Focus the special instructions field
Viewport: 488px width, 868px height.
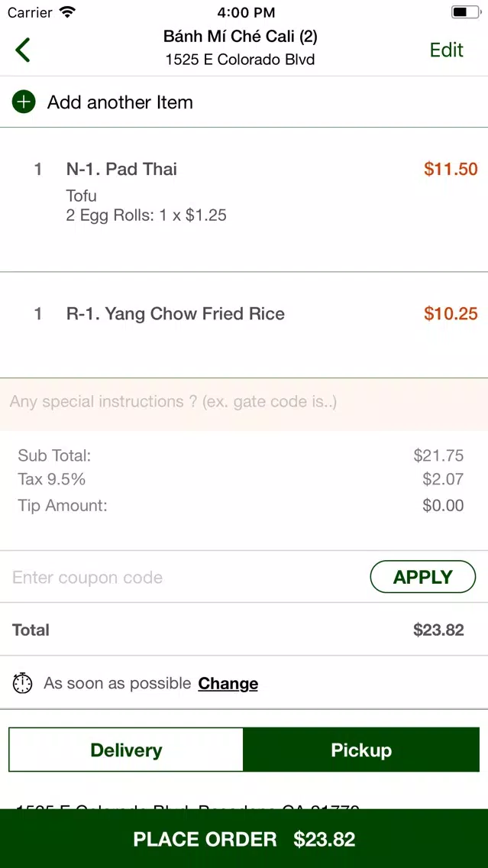point(244,402)
